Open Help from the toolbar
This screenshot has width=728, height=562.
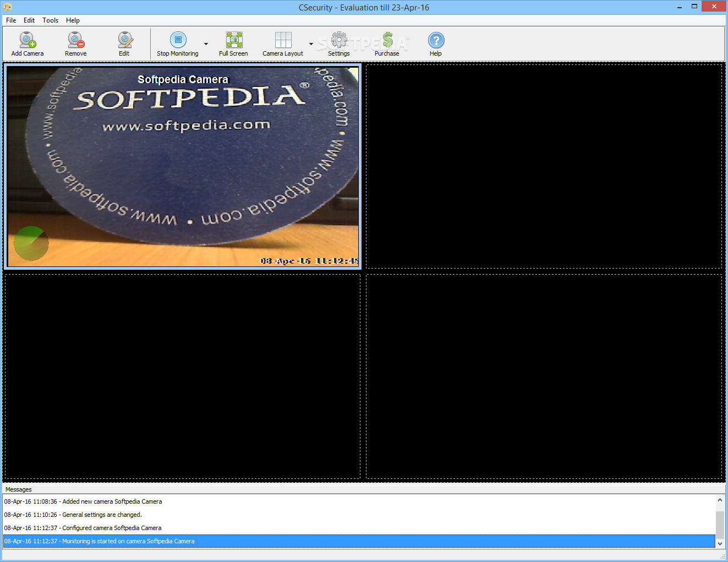coord(436,44)
